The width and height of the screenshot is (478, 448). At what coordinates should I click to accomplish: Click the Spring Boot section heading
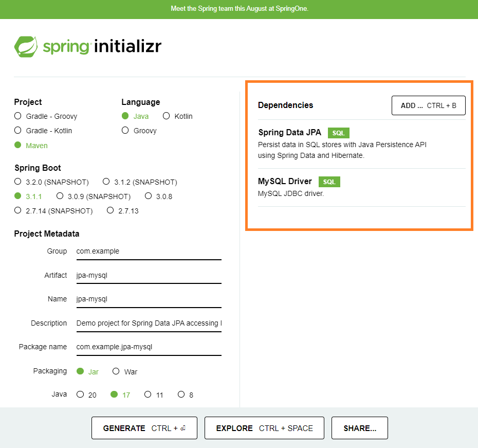38,168
